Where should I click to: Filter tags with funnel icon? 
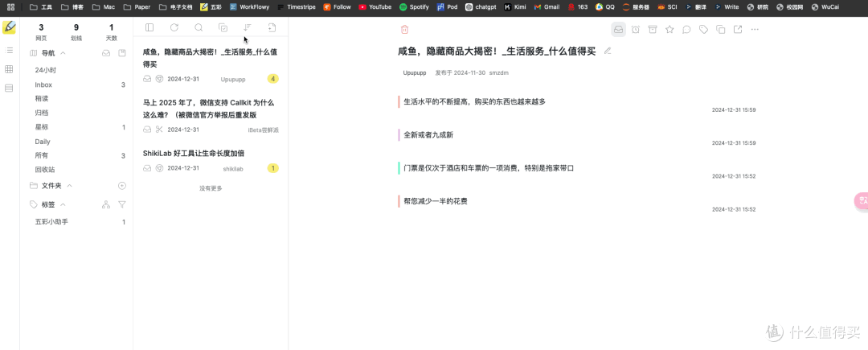point(122,205)
